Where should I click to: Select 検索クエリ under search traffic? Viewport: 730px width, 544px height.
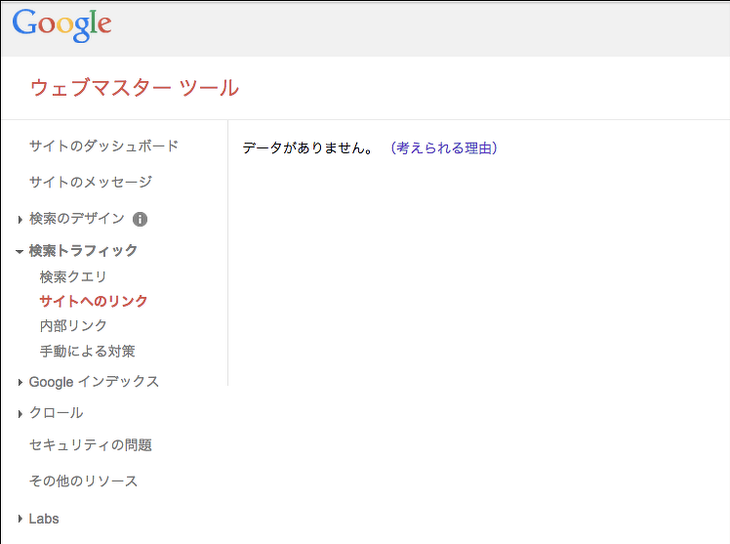74,277
